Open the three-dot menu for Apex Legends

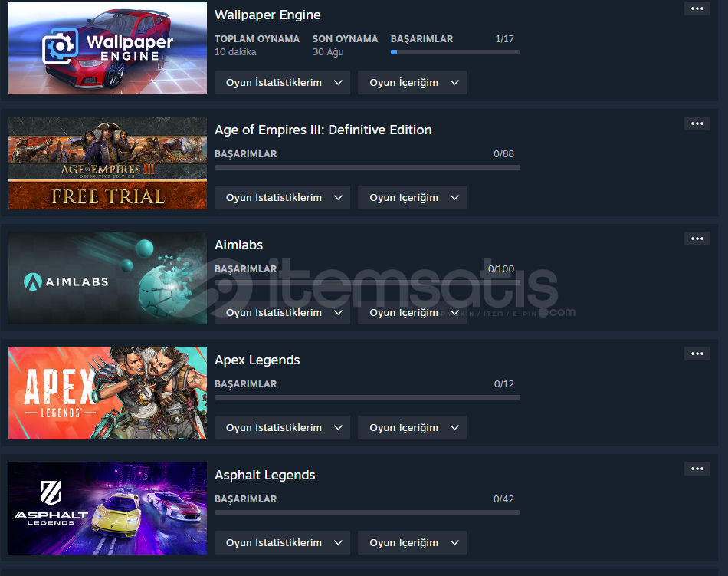tap(697, 354)
